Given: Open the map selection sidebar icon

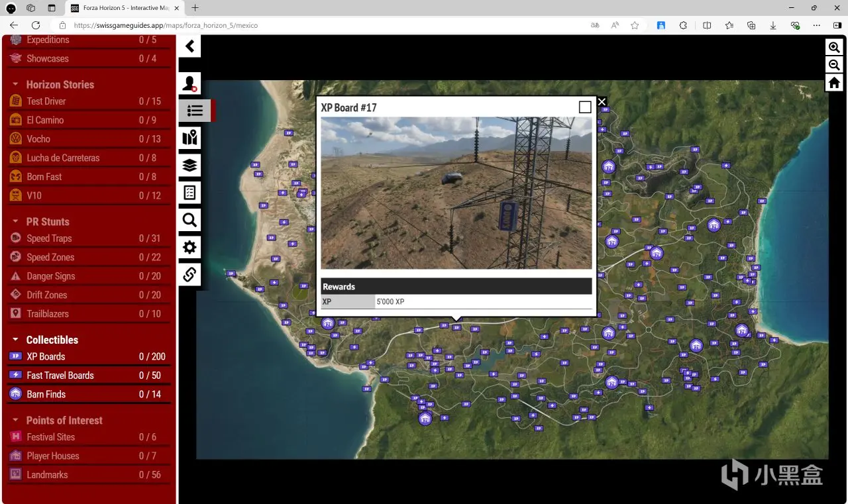Looking at the screenshot, I should 190,138.
